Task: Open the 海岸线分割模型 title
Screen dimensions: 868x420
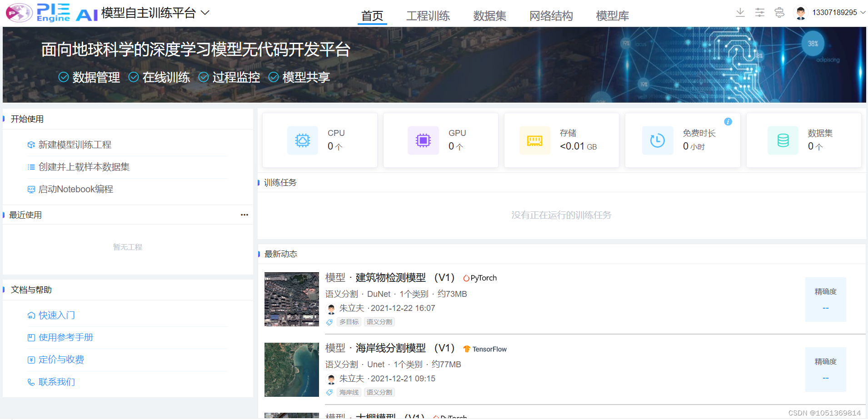Action: coord(391,348)
